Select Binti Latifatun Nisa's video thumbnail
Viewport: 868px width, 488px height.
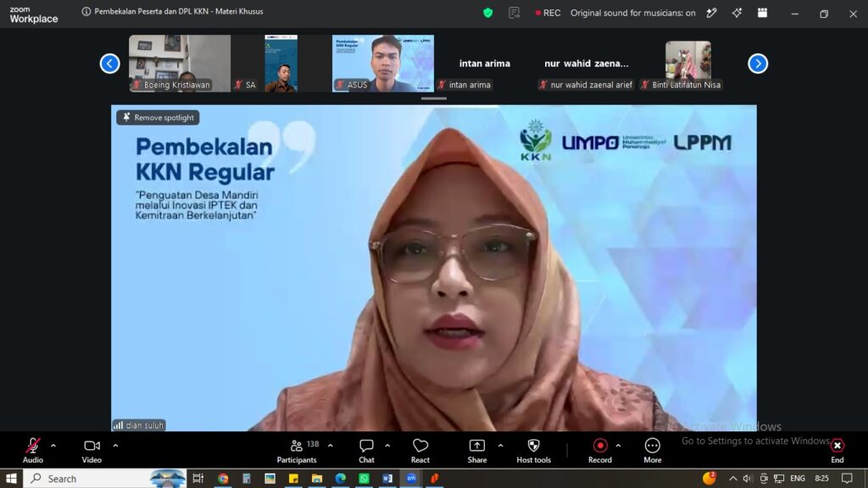688,63
